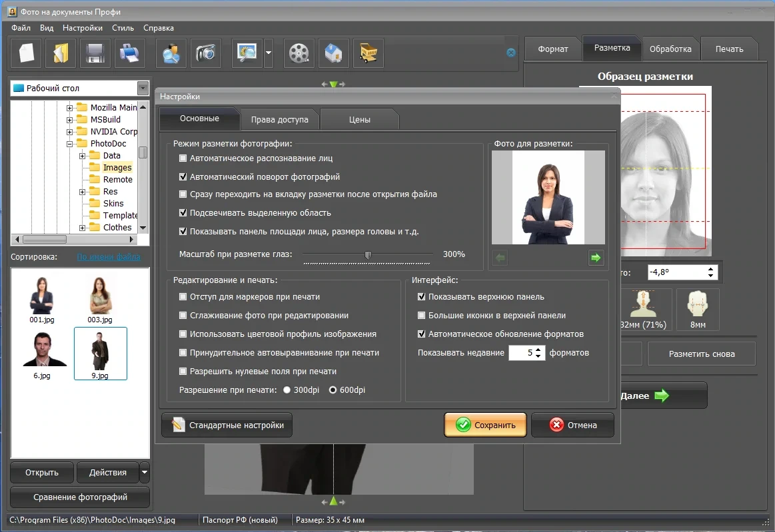Image resolution: width=775 pixels, height=532 pixels.
Task: Click the camera icon in toolbar
Action: pyautogui.click(x=206, y=53)
